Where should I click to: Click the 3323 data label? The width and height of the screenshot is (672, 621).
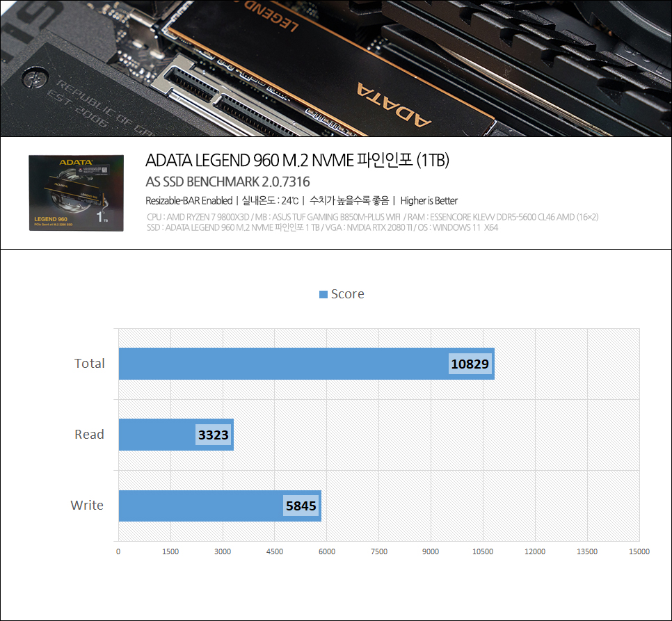[x=212, y=435]
